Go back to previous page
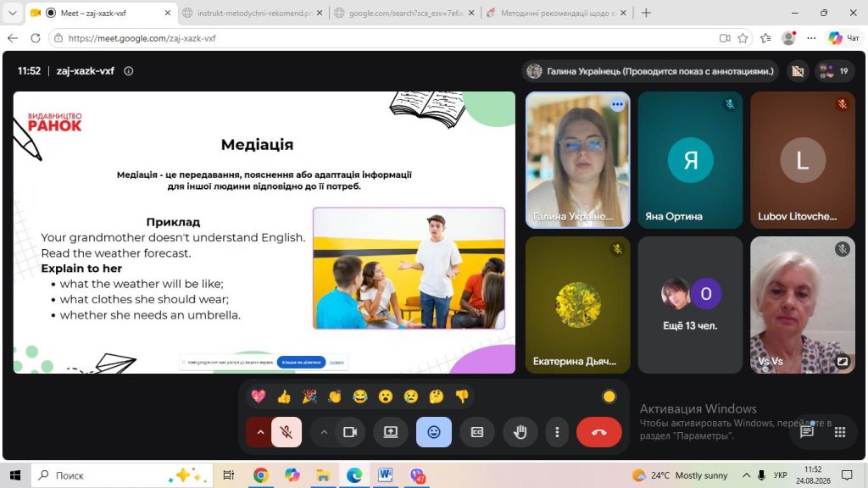Image resolution: width=868 pixels, height=488 pixels. (x=13, y=38)
